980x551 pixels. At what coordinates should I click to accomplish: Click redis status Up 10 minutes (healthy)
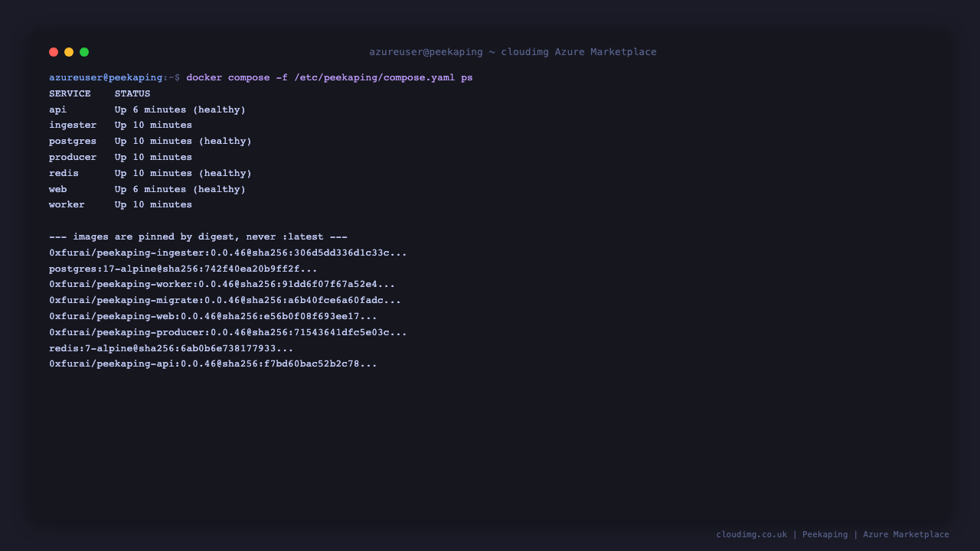click(x=183, y=173)
